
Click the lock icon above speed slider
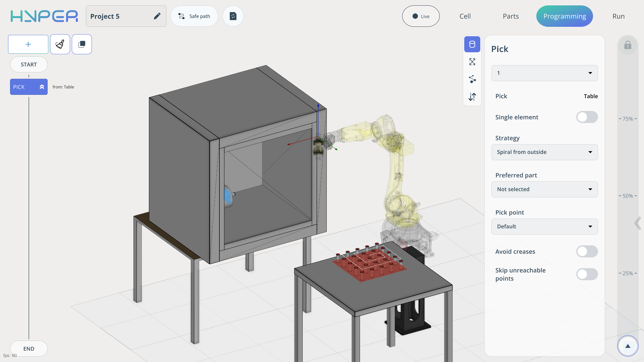(x=628, y=45)
